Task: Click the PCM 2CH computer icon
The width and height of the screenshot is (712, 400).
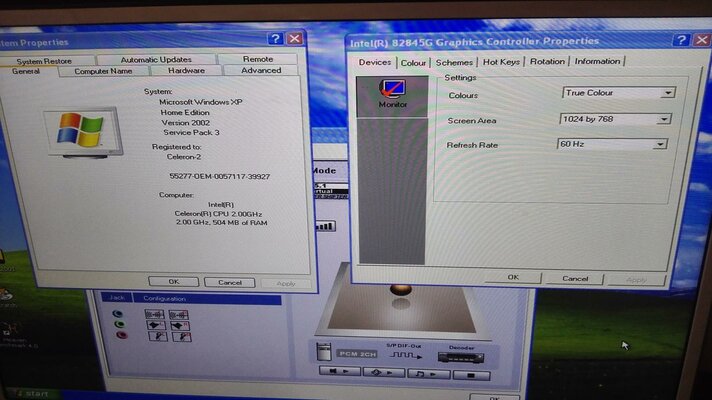Action: tap(324, 352)
